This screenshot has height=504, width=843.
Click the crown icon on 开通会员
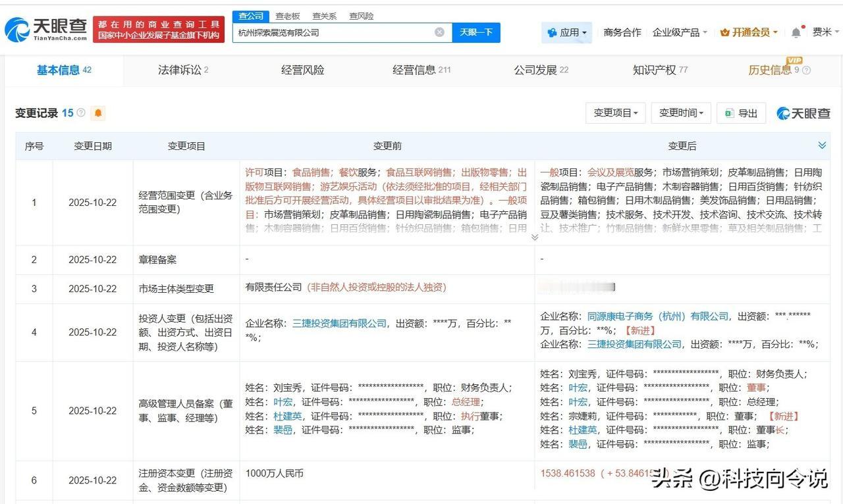coord(726,31)
